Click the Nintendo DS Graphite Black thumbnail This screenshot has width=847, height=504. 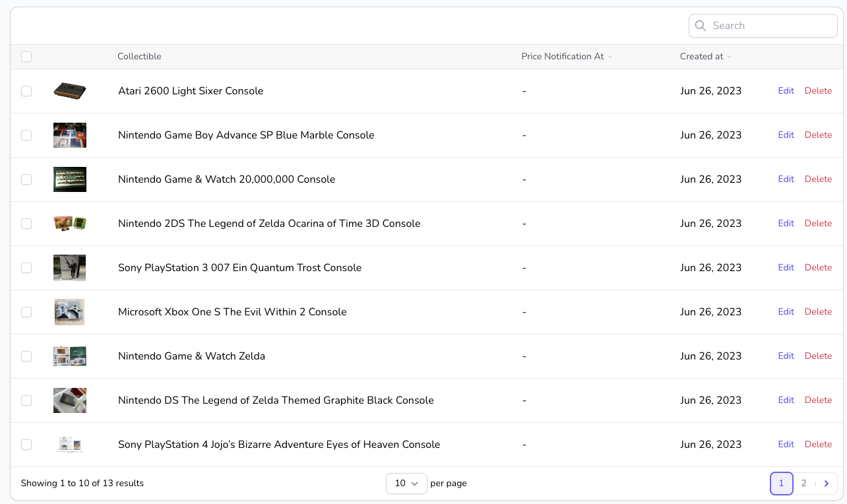coord(70,400)
